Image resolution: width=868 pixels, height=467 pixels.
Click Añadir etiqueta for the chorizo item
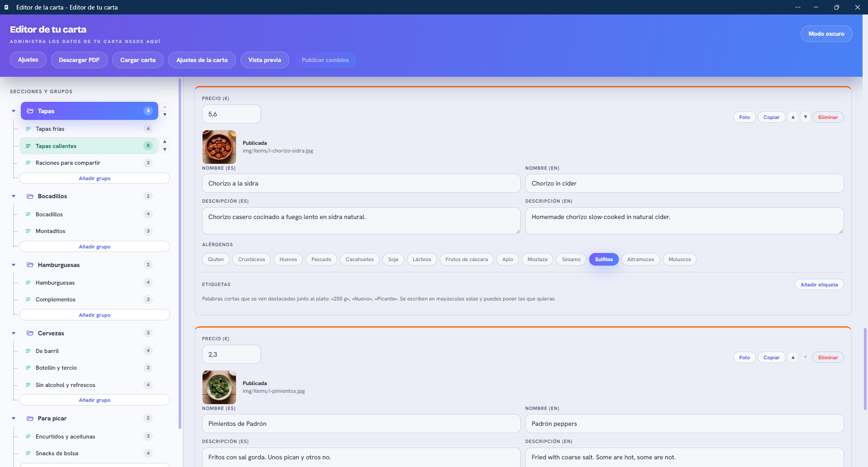pos(819,285)
